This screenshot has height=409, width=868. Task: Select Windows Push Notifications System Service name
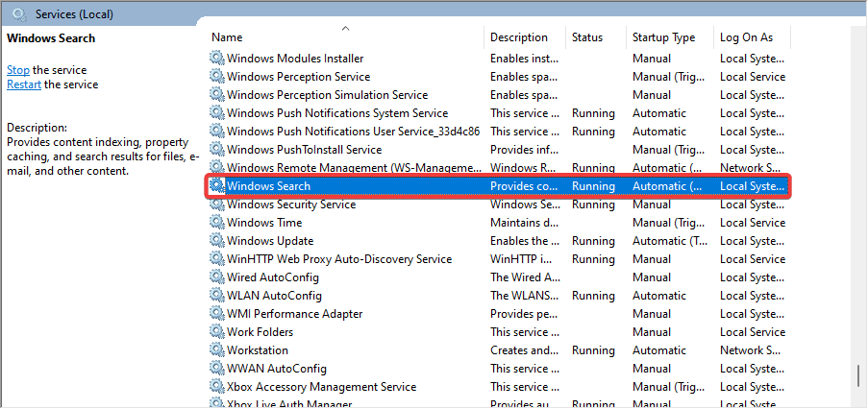(337, 112)
